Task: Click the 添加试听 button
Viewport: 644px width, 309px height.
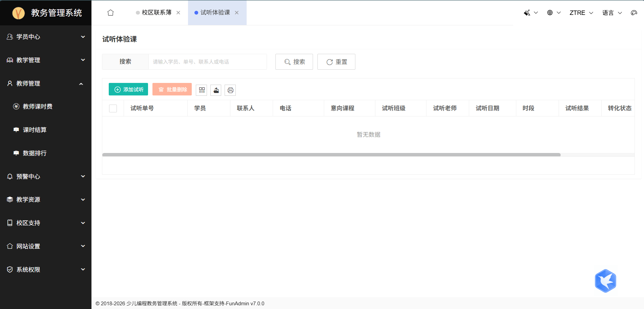Action: [x=128, y=89]
